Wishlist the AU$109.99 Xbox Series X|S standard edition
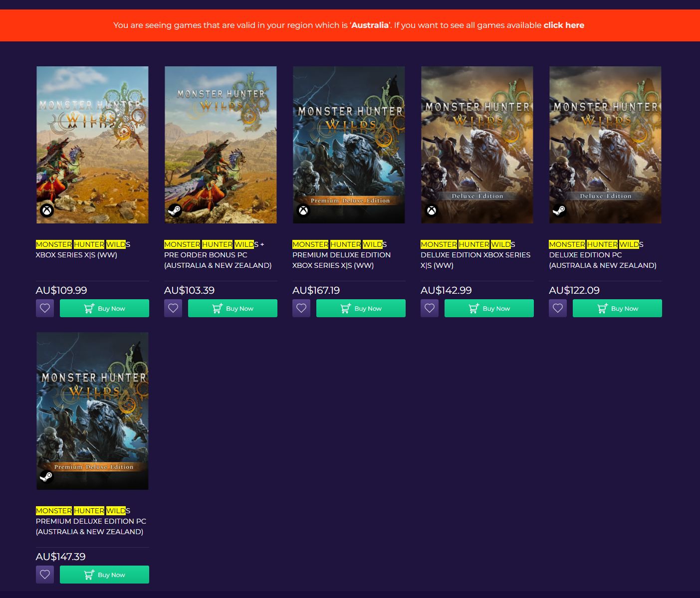The height and width of the screenshot is (598, 700). click(45, 308)
